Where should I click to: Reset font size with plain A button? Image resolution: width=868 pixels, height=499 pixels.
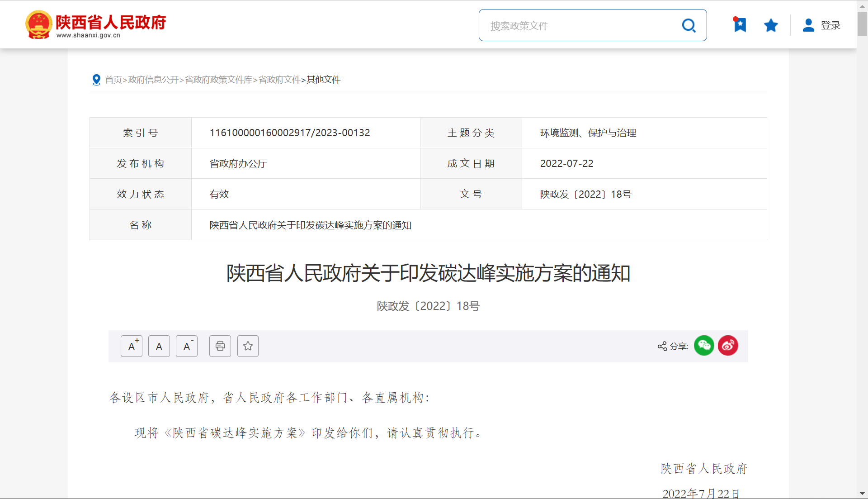click(159, 346)
